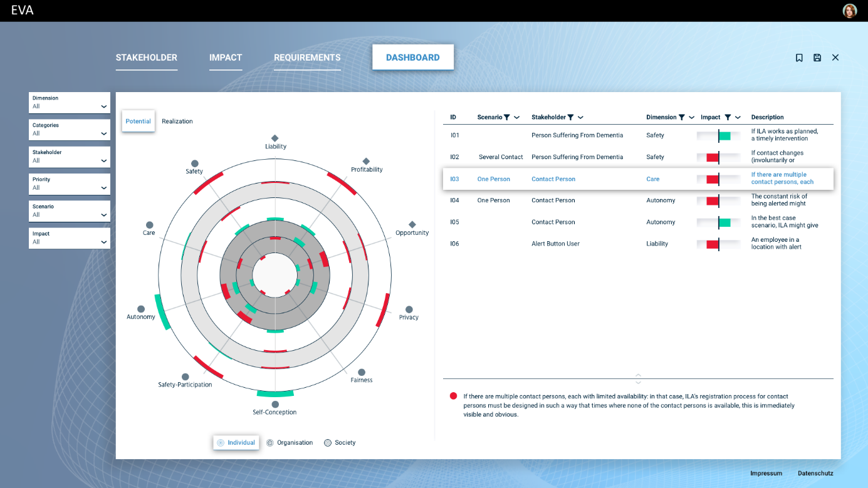The height and width of the screenshot is (488, 868).
Task: Click the I02 impact bar
Action: point(719,157)
